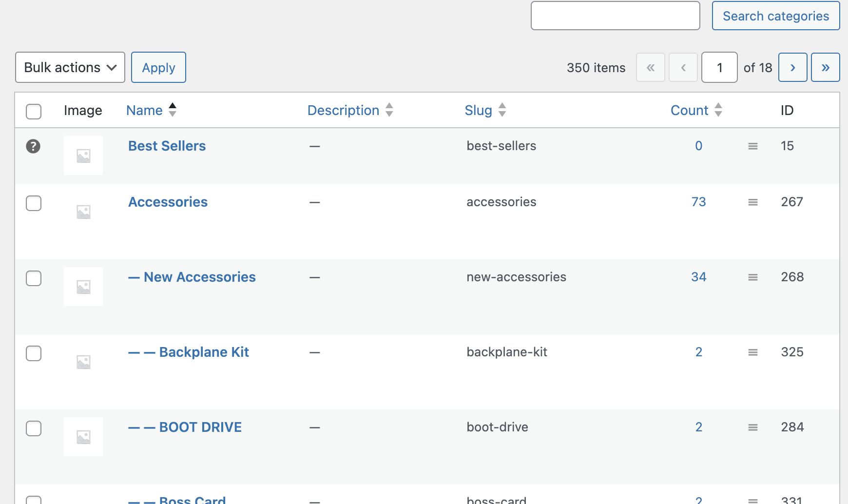View the 0 products in Best Sellers

pyautogui.click(x=699, y=146)
